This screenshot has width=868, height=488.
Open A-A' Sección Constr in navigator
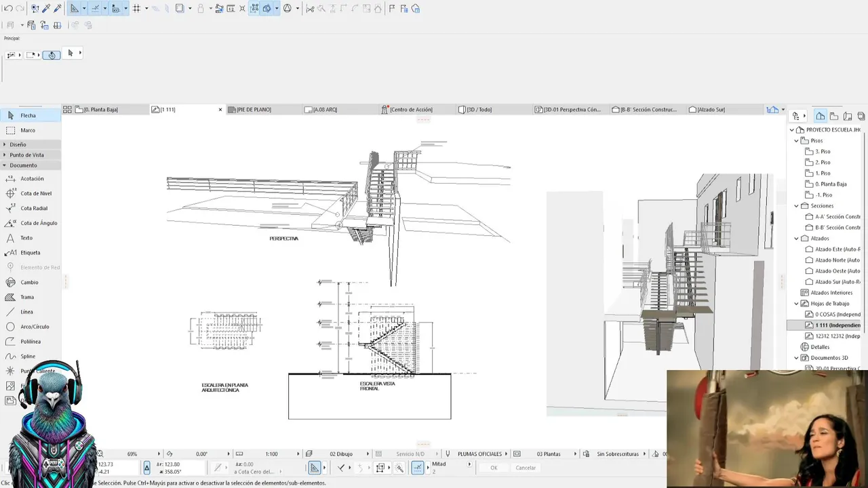pos(832,216)
